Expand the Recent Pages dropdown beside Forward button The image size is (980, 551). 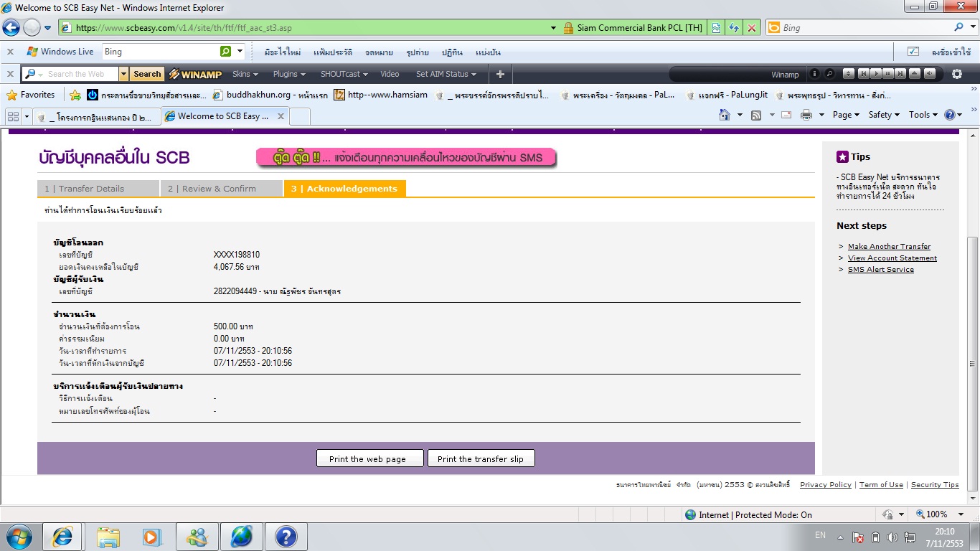tap(47, 28)
